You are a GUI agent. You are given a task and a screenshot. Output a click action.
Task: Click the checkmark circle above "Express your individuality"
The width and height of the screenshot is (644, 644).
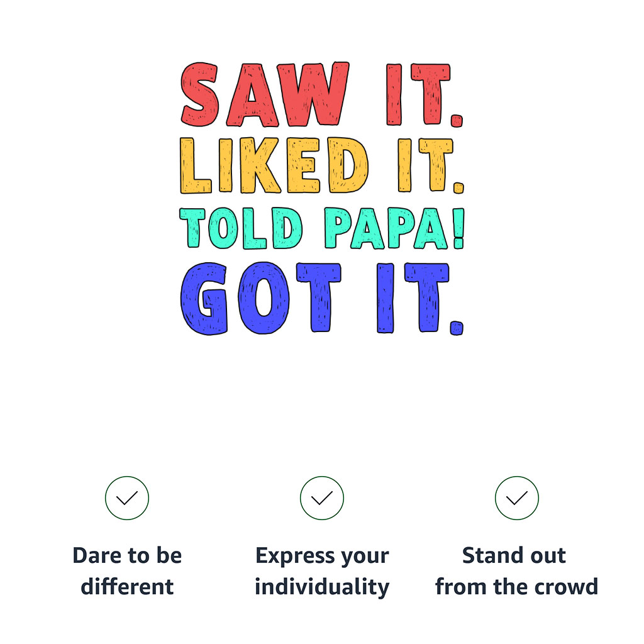point(322,498)
